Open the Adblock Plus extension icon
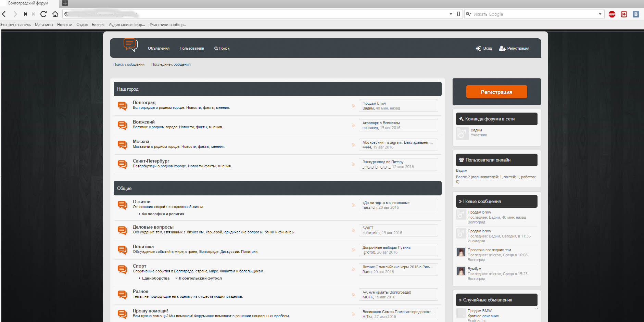The image size is (644, 322). pos(612,14)
